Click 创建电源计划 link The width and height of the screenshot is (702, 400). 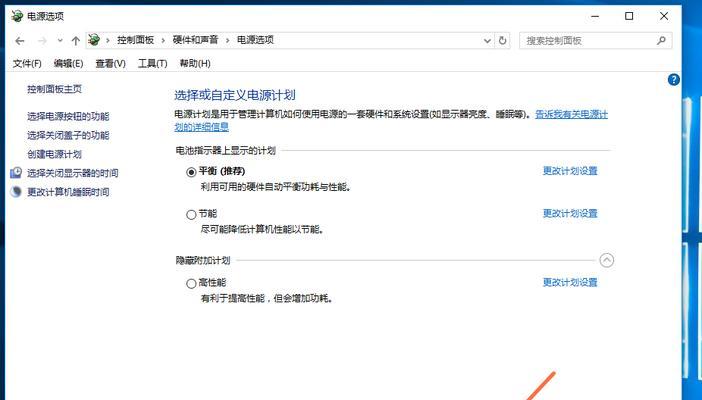[54, 154]
